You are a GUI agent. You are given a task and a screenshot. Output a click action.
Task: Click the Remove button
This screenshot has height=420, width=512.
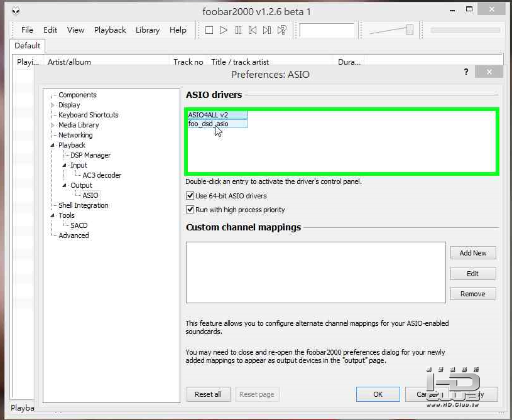coord(473,294)
